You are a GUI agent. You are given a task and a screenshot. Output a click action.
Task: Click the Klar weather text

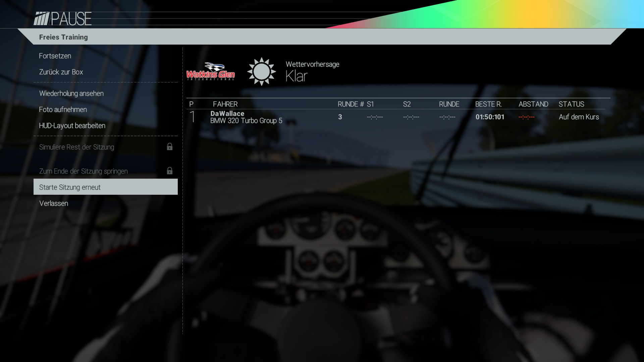click(297, 76)
